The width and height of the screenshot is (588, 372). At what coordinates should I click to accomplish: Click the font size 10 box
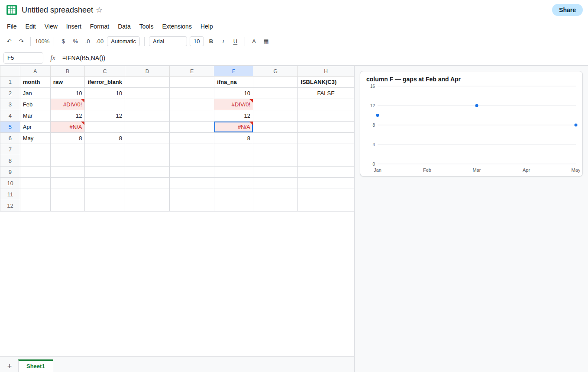(x=197, y=42)
